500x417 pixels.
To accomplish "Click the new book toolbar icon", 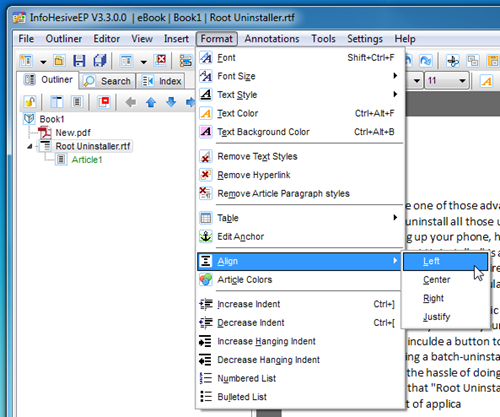I will point(26,61).
